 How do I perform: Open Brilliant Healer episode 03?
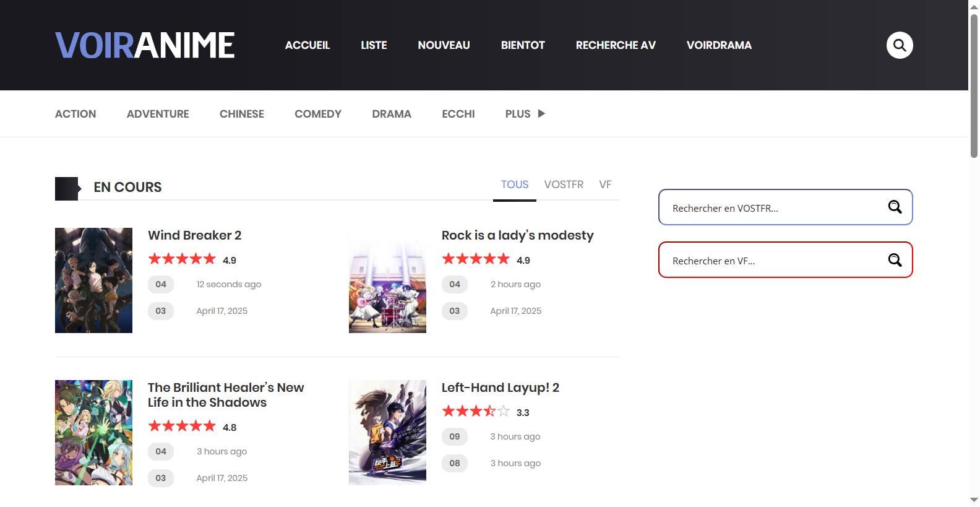tap(161, 478)
